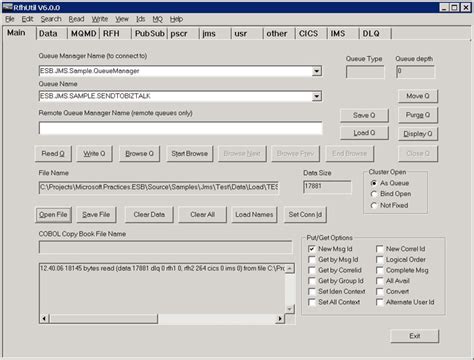Viewport: 474px width, 360px height.
Task: Click the Write Q button
Action: [94, 154]
